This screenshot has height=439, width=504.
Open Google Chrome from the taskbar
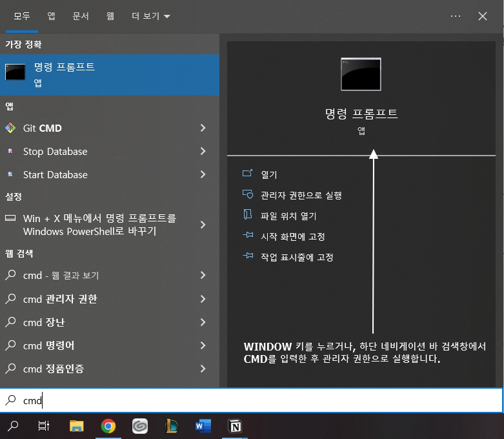[108, 426]
